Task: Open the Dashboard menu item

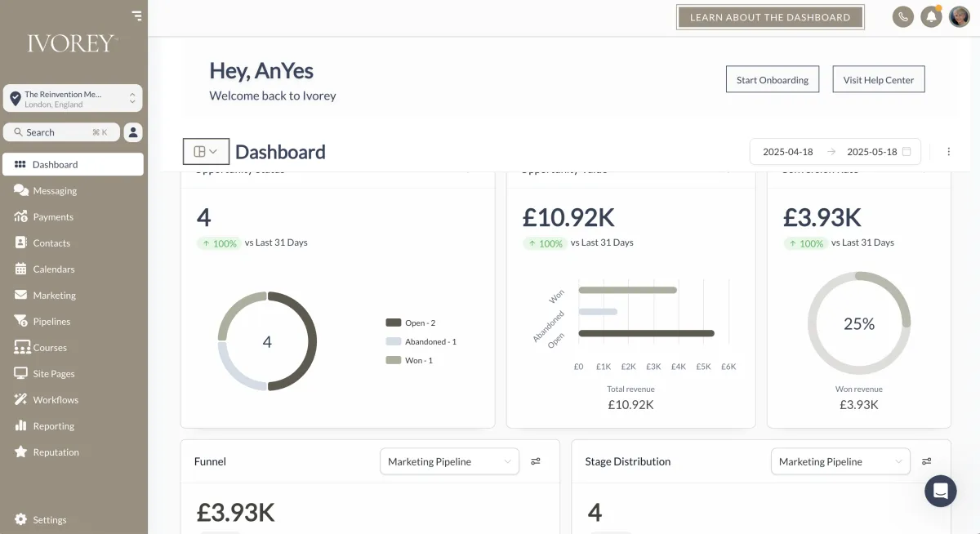Action: (x=73, y=164)
